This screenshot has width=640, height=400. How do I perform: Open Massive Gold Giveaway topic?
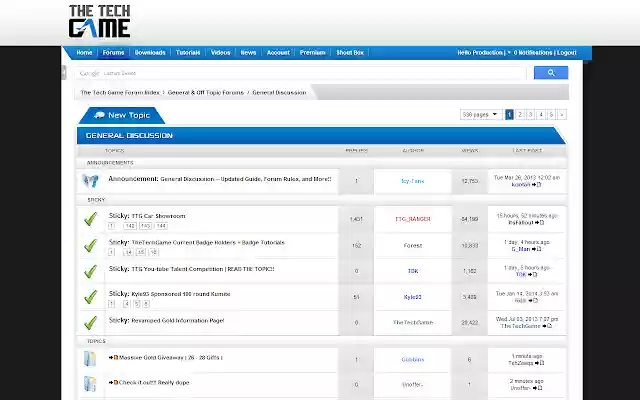[171, 358]
